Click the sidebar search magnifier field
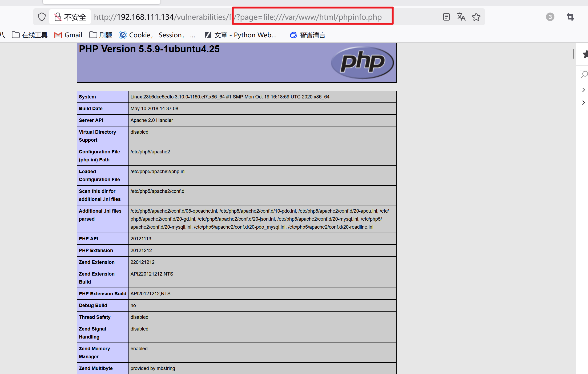Viewport: 588px width, 374px height. 584,74
